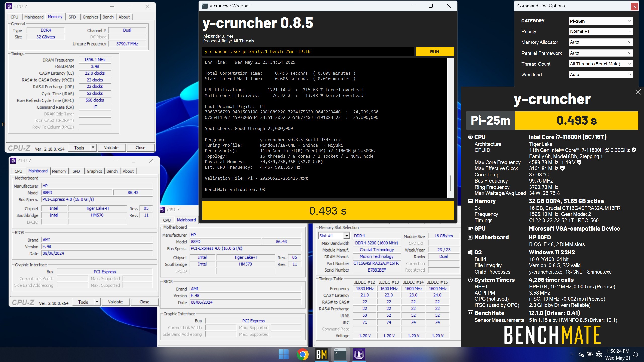This screenshot has height=362, width=644.
Task: Switch to Bench tab in Memory window
Action: [108, 17]
